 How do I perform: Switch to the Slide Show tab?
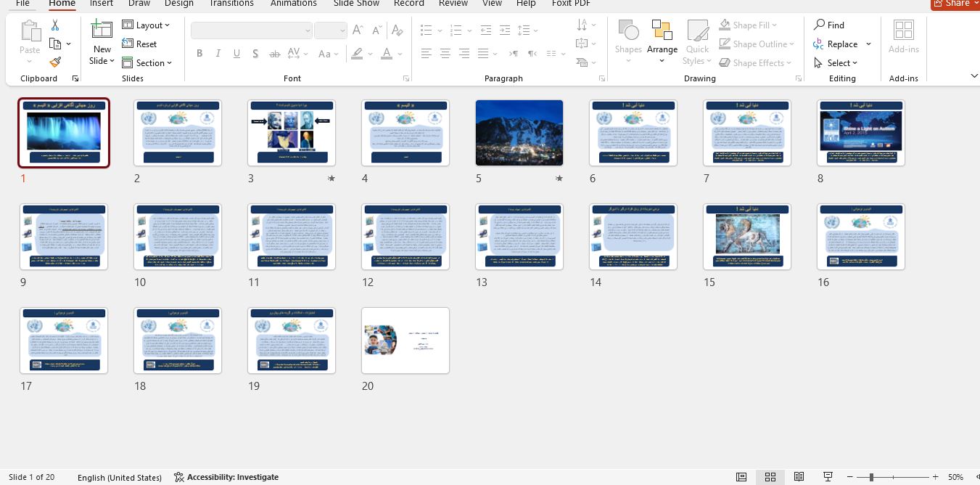(356, 4)
